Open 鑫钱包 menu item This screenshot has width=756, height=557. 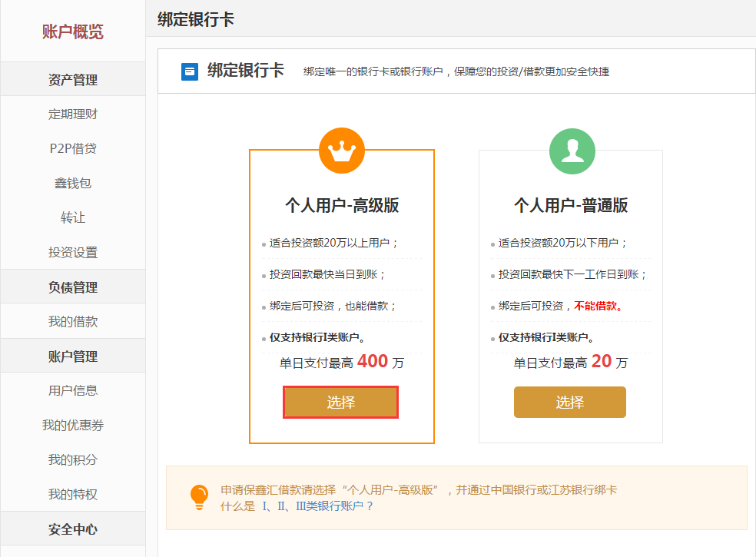pos(73,184)
